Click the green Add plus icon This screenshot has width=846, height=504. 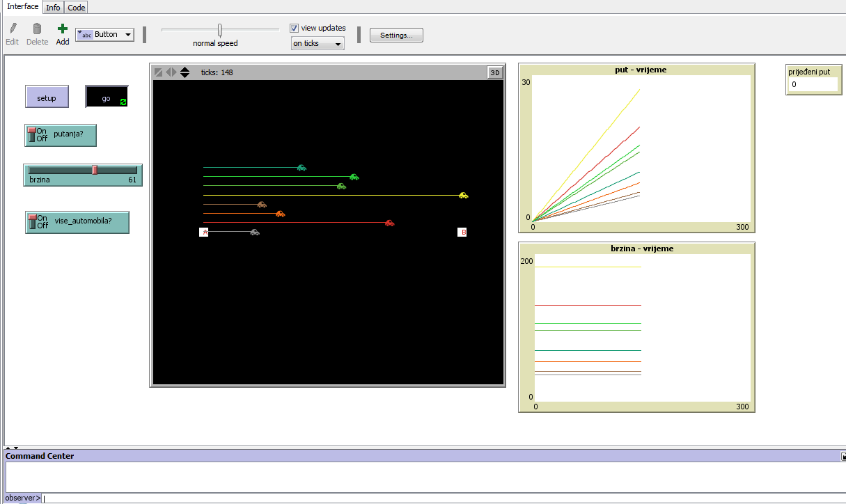tap(63, 29)
